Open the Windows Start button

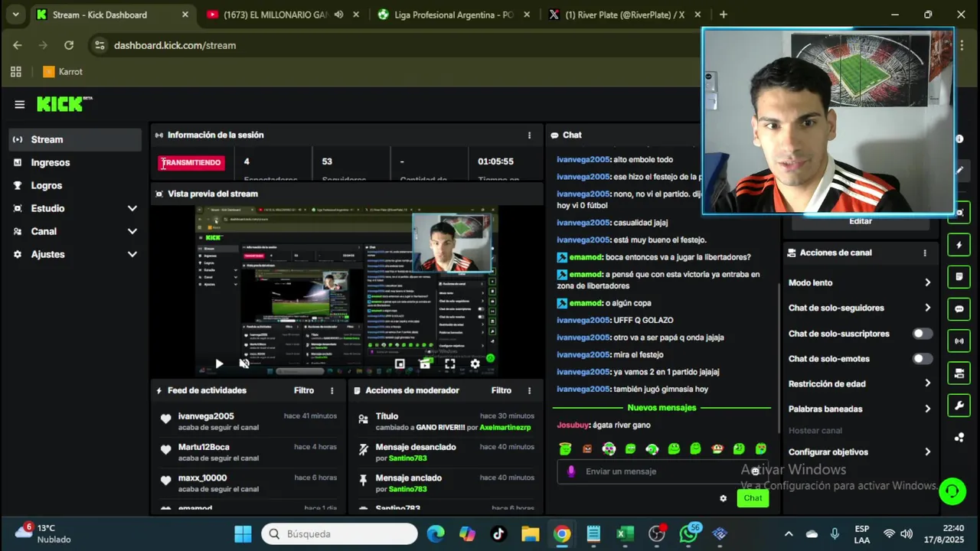pyautogui.click(x=243, y=534)
